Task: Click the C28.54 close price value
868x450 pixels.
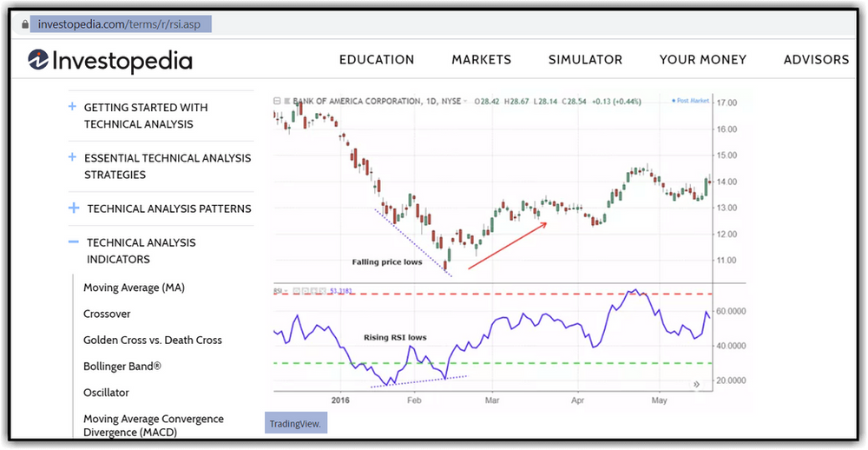Action: pyautogui.click(x=574, y=102)
